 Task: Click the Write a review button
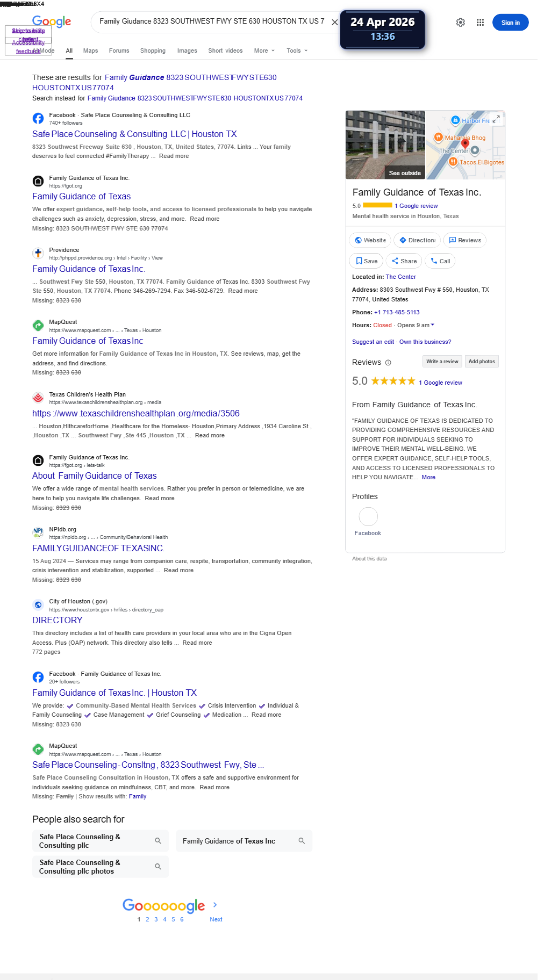[x=442, y=362]
